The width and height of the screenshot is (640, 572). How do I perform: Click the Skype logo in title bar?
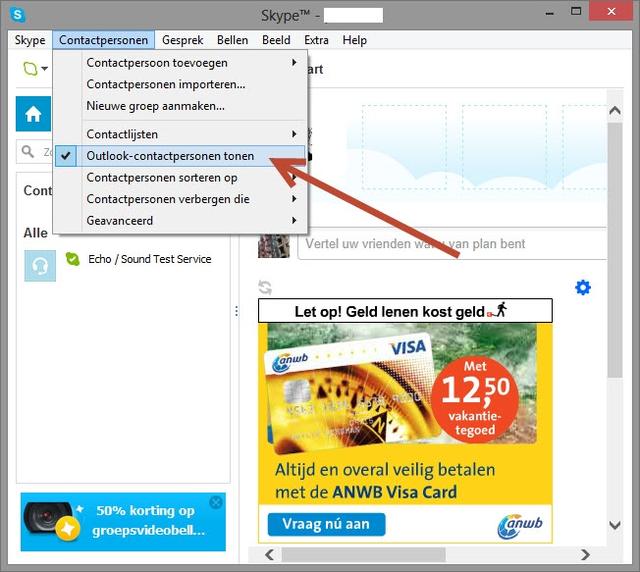pyautogui.click(x=18, y=15)
